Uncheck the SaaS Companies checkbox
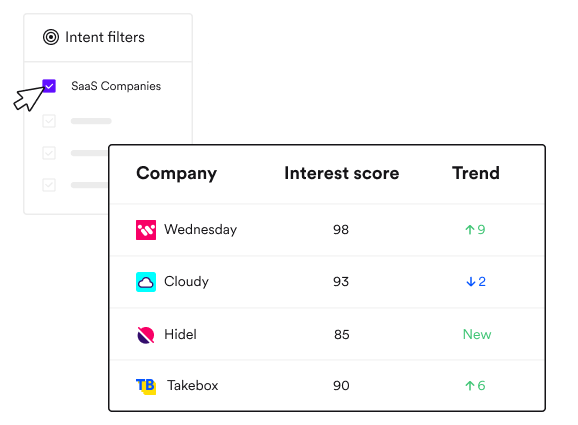Viewport: 578px width, 425px height. (49, 86)
